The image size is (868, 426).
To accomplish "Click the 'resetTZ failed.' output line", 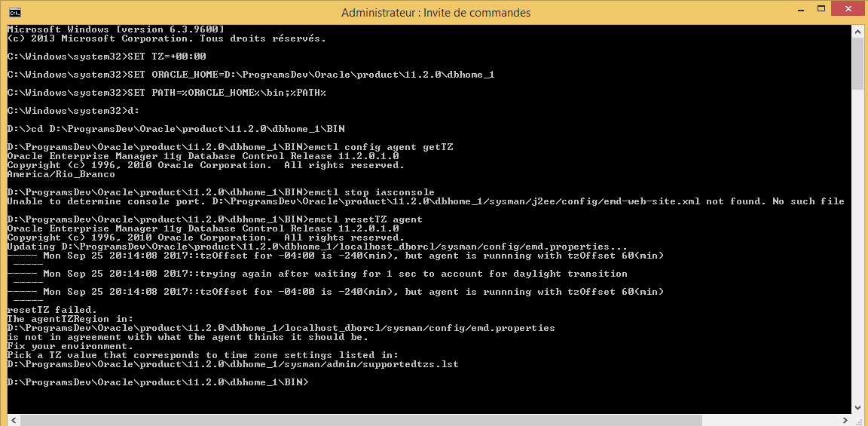I will [52, 310].
